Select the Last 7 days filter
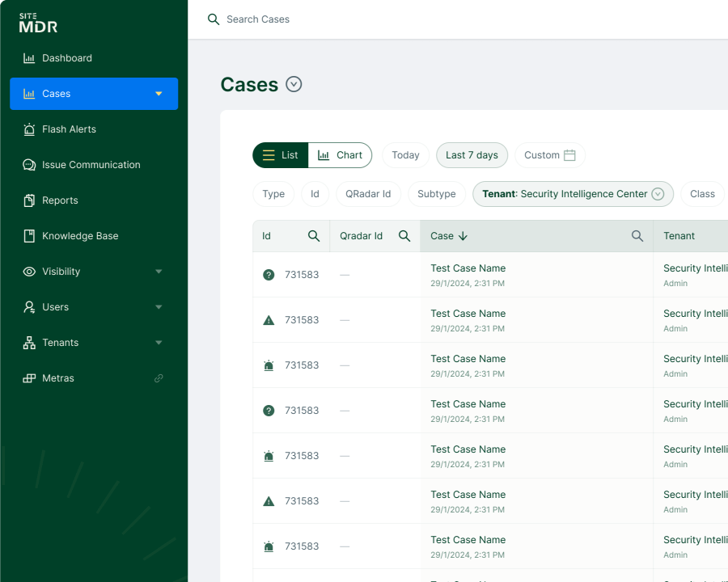The height and width of the screenshot is (582, 728). point(472,155)
